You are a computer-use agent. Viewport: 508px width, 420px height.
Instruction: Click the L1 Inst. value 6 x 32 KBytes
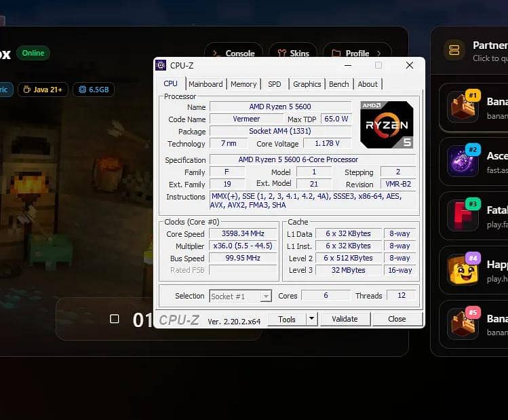pyautogui.click(x=349, y=246)
